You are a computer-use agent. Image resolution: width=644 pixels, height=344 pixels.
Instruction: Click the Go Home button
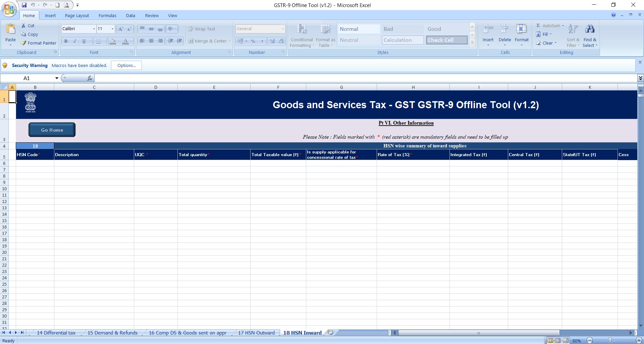click(52, 130)
